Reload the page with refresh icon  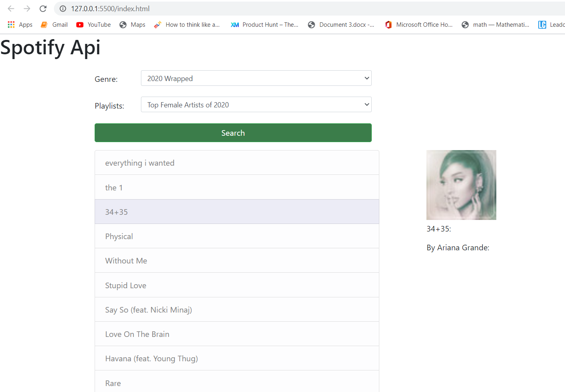(x=43, y=8)
